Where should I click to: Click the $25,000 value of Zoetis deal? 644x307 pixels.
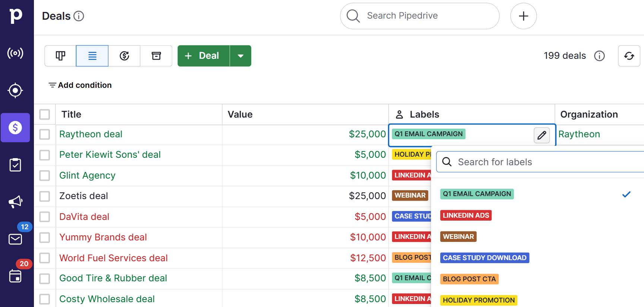click(367, 196)
